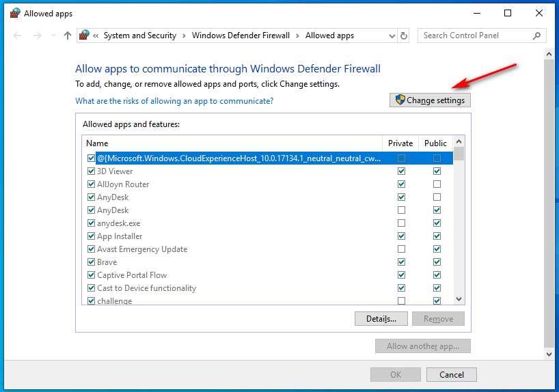Open the risks of allowing an app link
Screen dimensions: 559x392
(x=174, y=101)
